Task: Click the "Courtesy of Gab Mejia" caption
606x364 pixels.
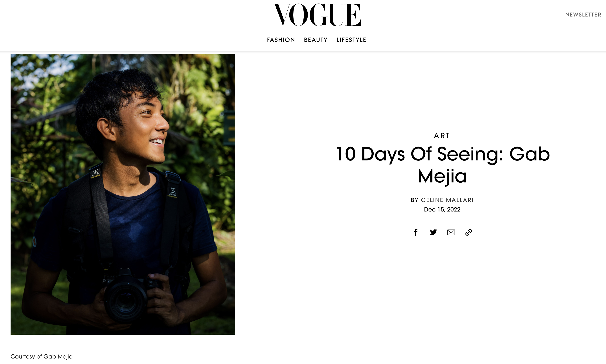Action: coord(42,356)
